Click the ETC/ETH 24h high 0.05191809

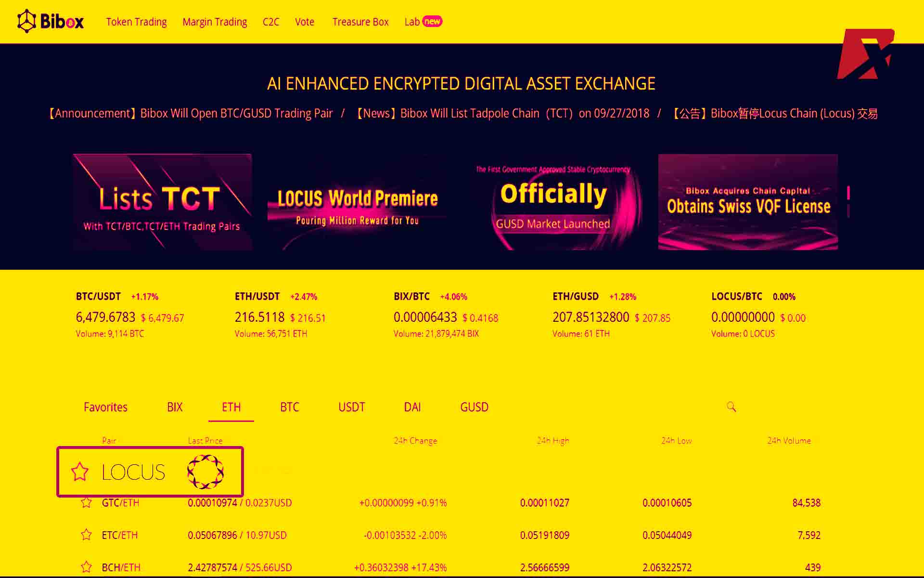click(x=545, y=535)
